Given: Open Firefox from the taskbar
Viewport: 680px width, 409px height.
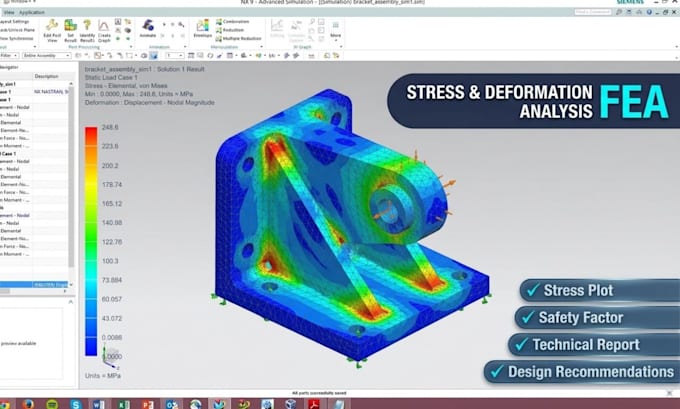Looking at the screenshot, I should 28,404.
